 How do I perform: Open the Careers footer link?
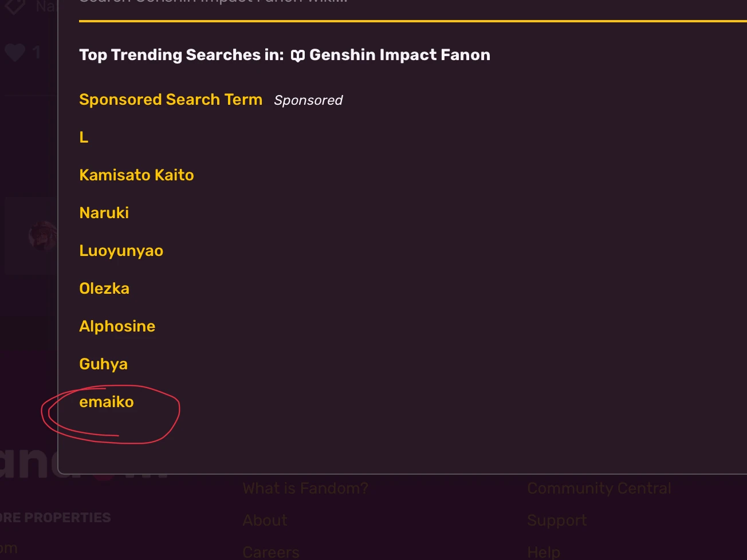tap(271, 552)
